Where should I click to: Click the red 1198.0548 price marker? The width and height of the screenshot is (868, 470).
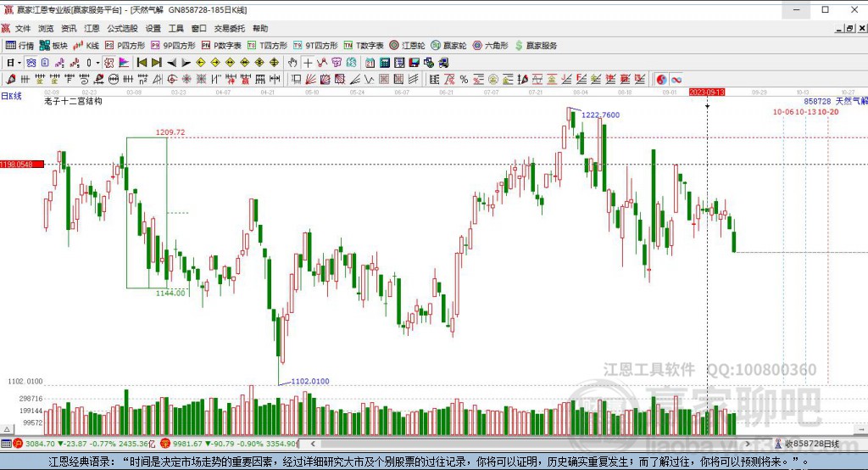[x=22, y=165]
